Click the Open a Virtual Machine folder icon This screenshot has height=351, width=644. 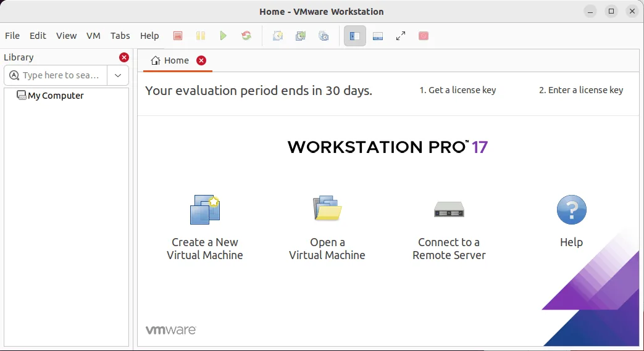pos(327,208)
